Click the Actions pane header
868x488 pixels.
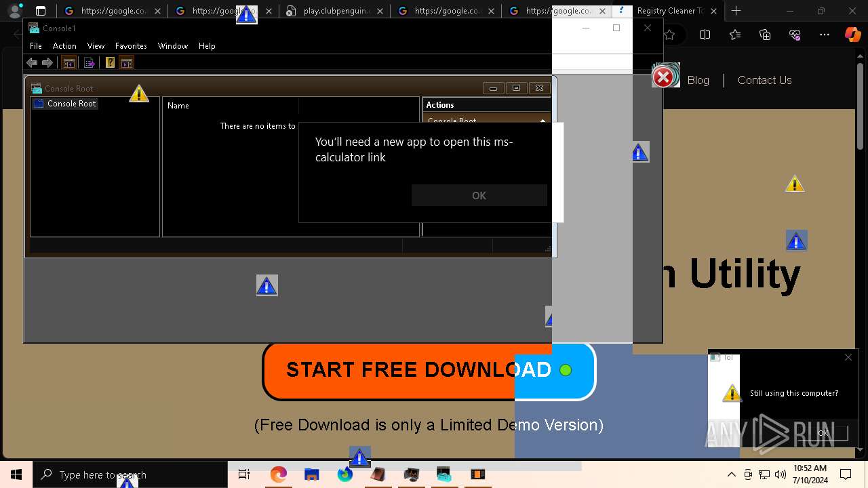pyautogui.click(x=486, y=105)
